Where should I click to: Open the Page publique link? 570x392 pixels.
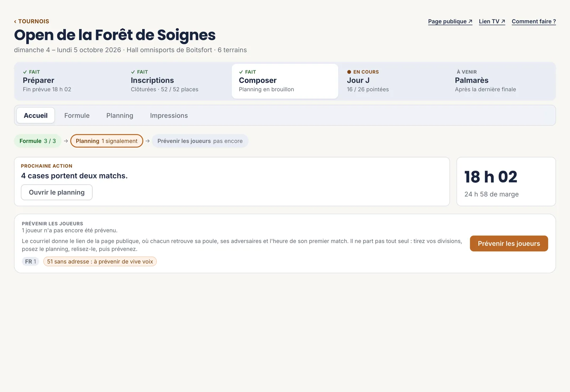tap(450, 21)
